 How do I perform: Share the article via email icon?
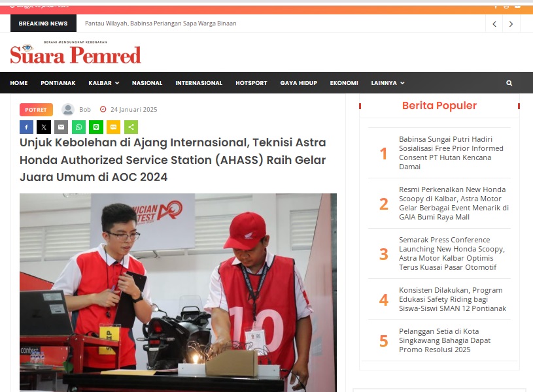tap(61, 127)
